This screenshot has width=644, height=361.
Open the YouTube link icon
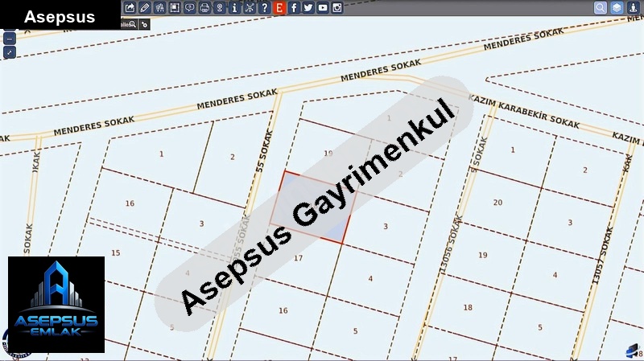[x=323, y=7]
